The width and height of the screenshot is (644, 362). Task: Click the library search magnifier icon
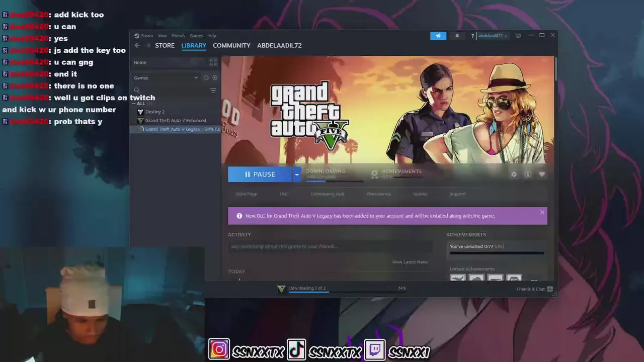136,90
